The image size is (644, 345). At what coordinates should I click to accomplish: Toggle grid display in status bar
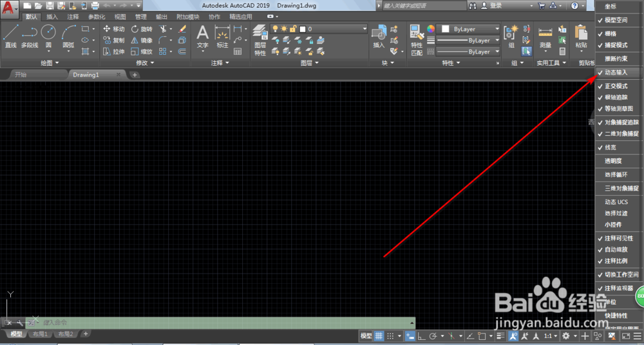[x=379, y=335]
